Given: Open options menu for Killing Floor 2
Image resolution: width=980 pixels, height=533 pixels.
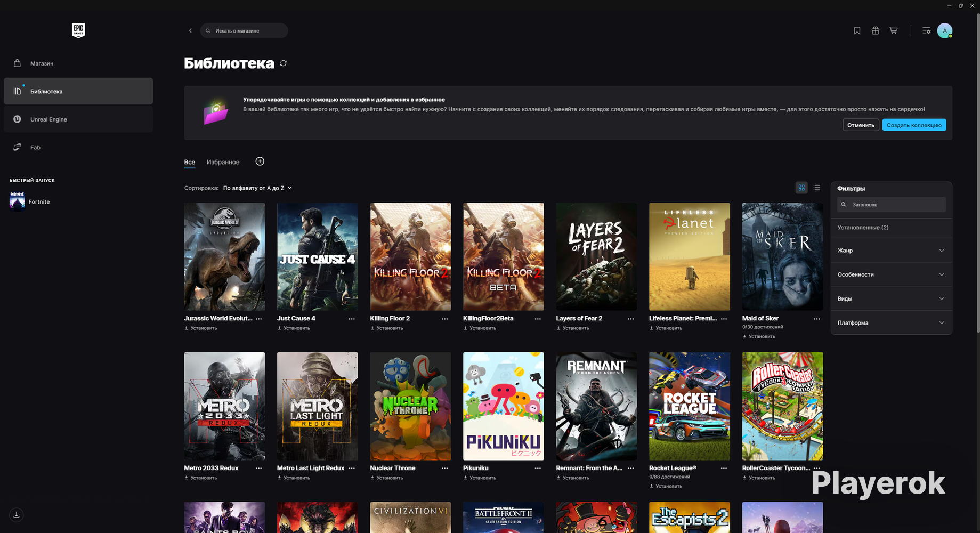Looking at the screenshot, I should 445,319.
